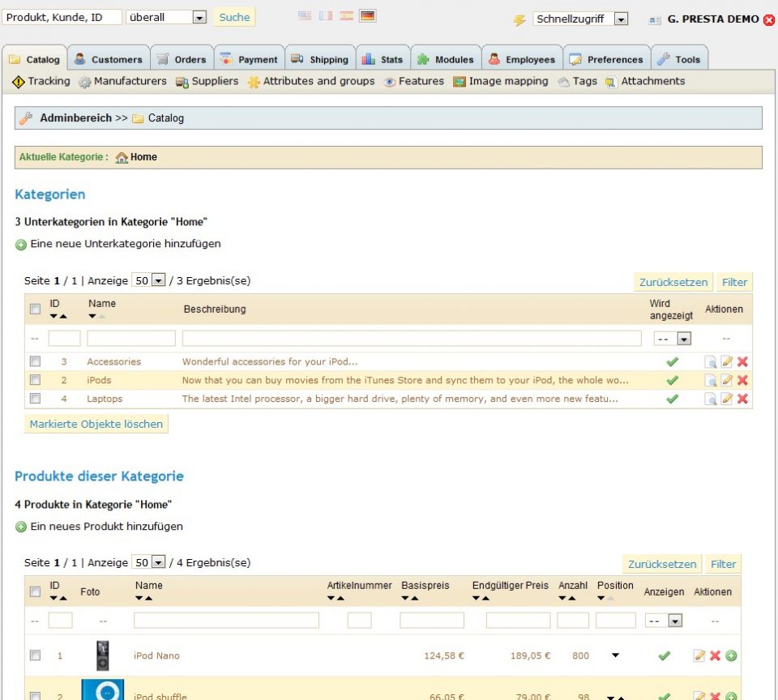The image size is (778, 700).
Task: Click the product Name filter input field
Action: 226,621
